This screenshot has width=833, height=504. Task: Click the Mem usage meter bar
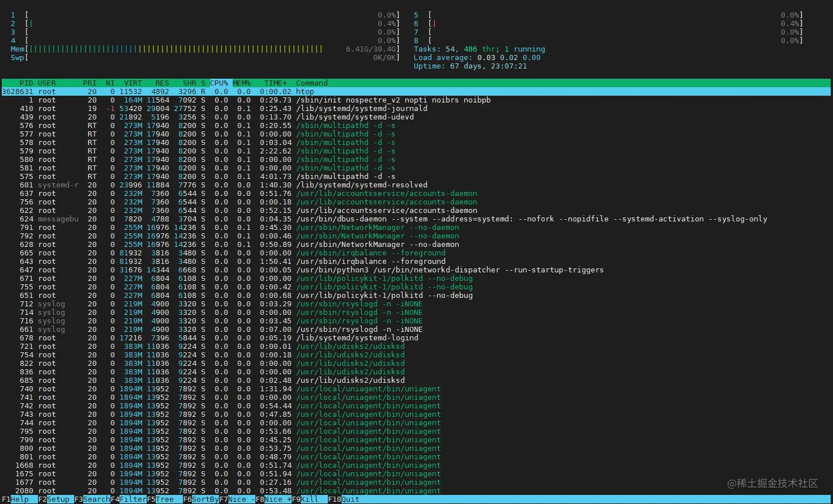pyautogui.click(x=205, y=49)
